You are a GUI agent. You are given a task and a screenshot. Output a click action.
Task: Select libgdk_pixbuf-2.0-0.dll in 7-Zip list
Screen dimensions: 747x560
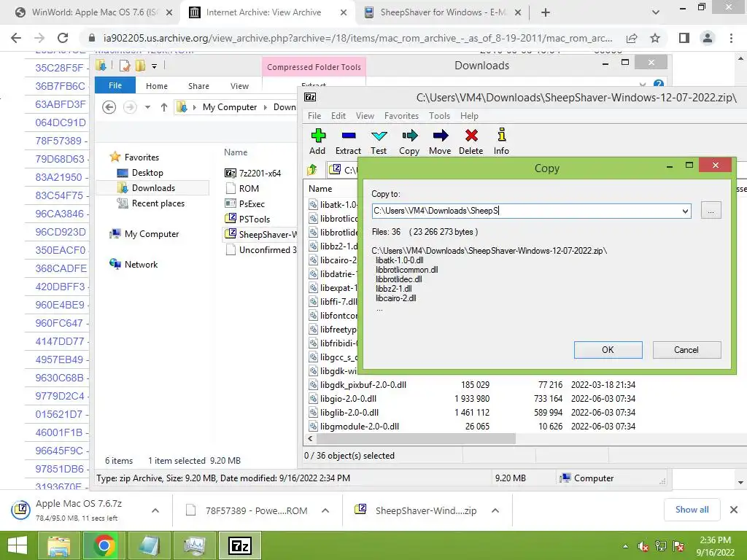point(363,385)
